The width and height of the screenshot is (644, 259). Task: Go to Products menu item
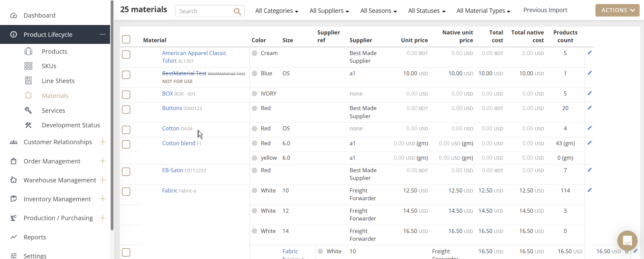click(54, 51)
